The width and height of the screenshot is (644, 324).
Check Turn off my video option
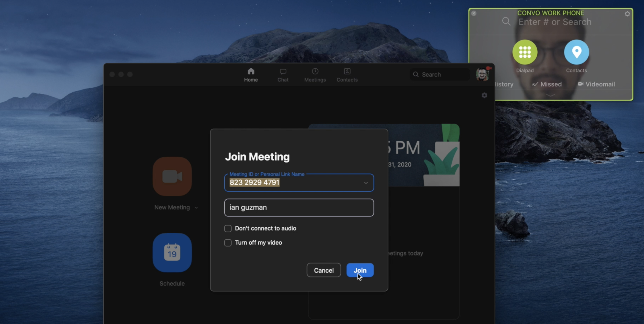(228, 243)
